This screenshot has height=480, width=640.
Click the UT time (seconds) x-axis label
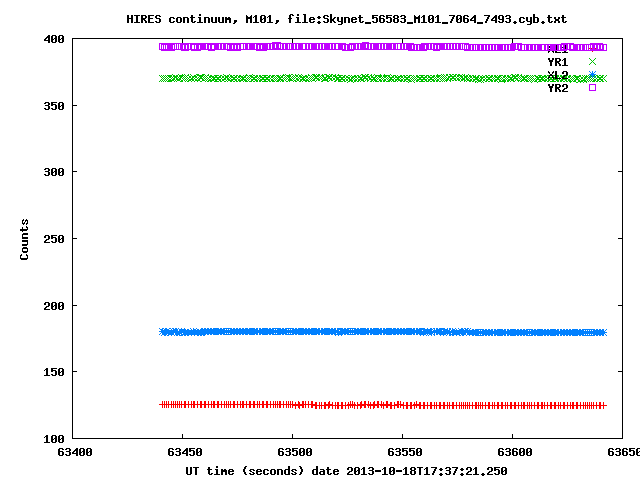346,471
